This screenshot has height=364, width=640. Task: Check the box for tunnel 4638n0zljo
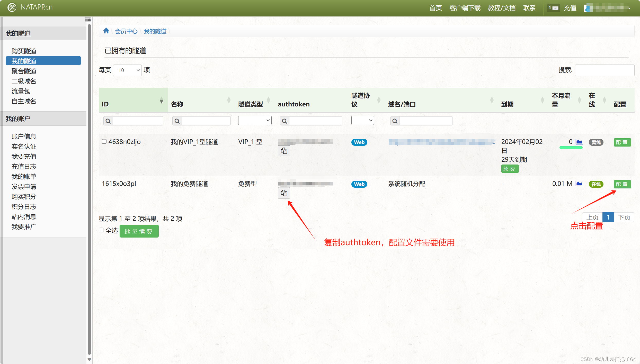(104, 141)
